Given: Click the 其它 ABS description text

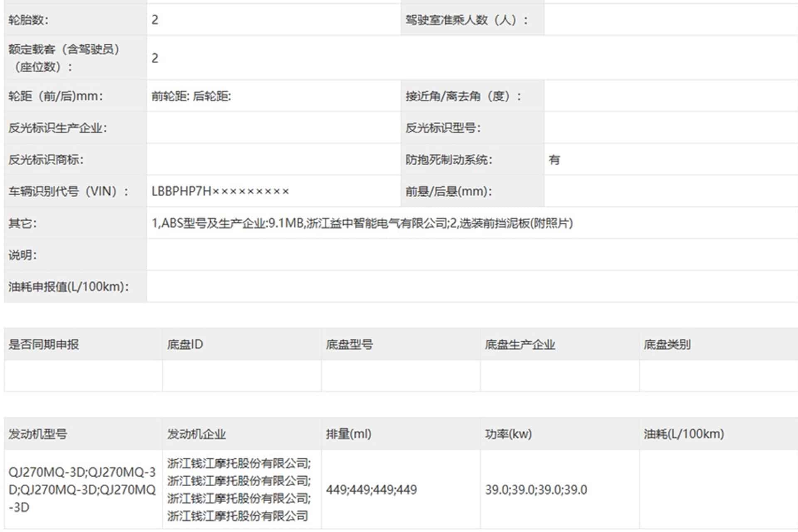Looking at the screenshot, I should [x=362, y=223].
